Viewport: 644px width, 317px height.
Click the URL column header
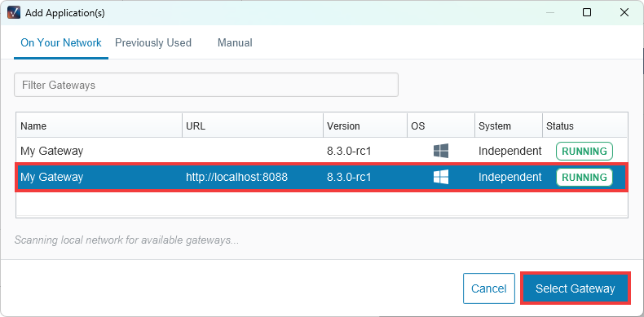[253, 125]
